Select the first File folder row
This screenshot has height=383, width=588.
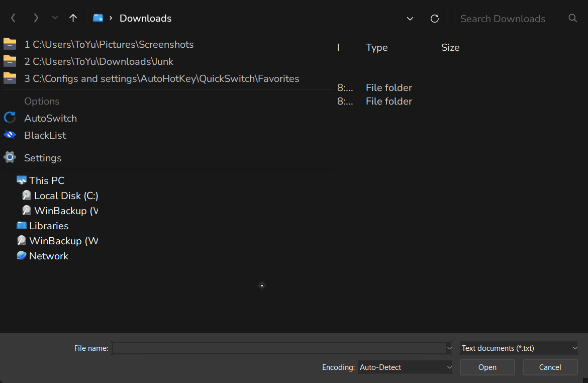tap(389, 88)
